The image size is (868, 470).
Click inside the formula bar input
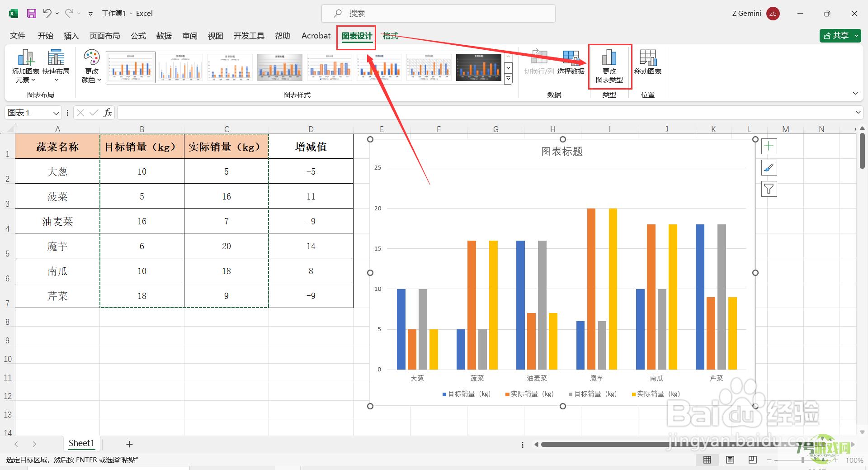click(485, 113)
